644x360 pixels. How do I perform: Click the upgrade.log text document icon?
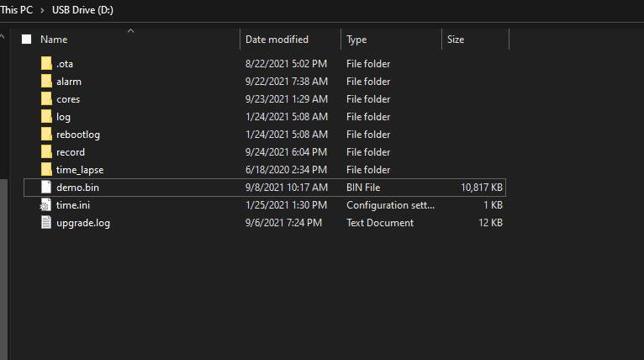pyautogui.click(x=46, y=223)
